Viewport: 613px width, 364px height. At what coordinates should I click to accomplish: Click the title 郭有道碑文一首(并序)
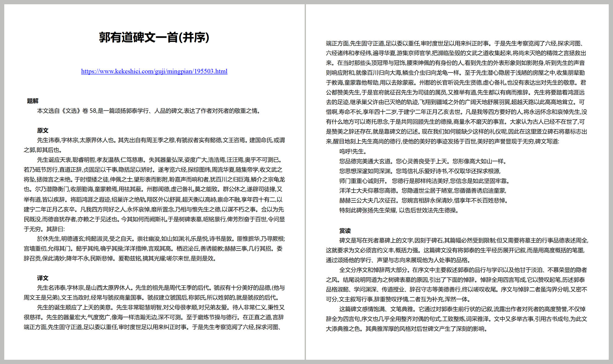point(154,37)
